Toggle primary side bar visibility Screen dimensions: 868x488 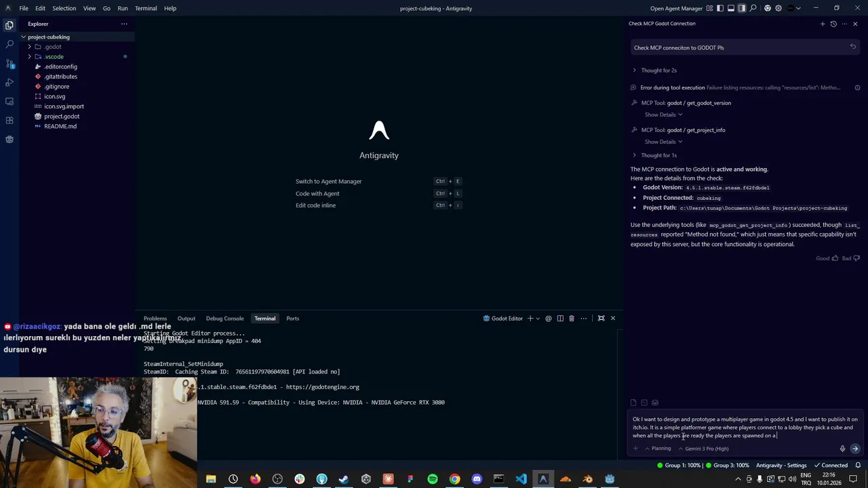click(x=720, y=8)
